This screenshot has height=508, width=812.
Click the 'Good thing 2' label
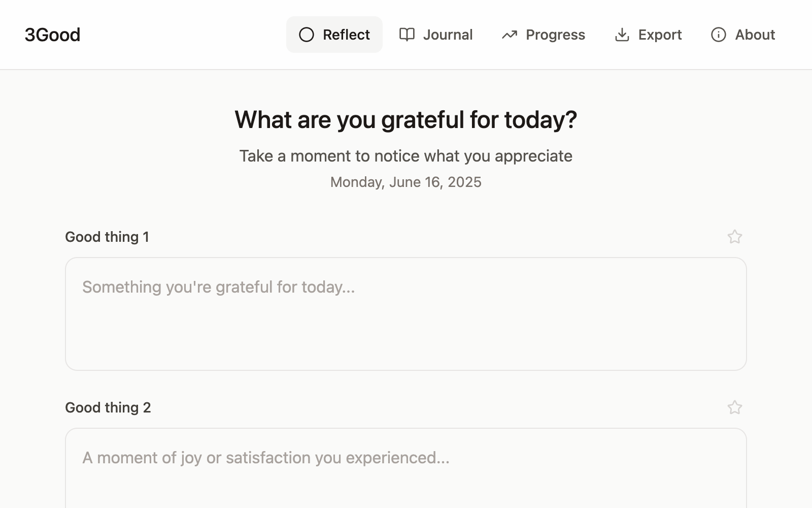pos(108,407)
